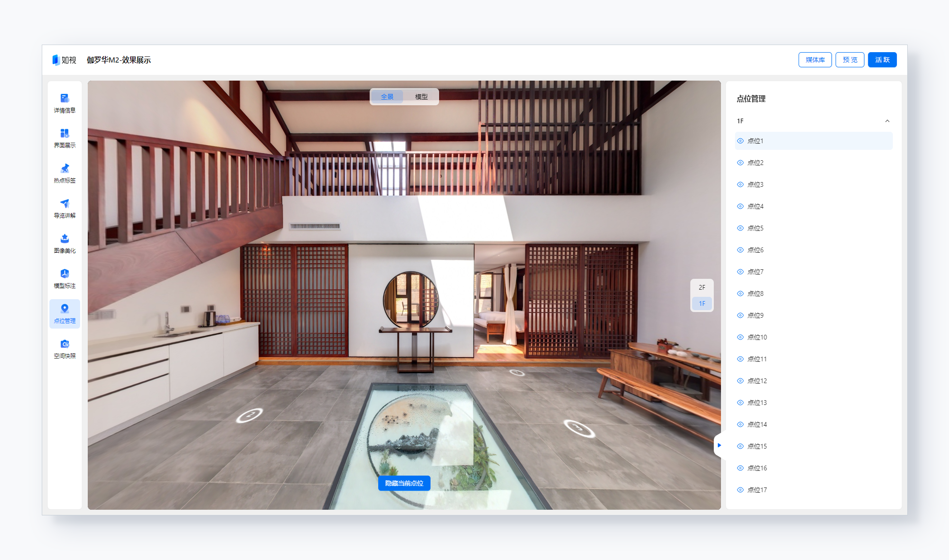Click floor waypoint marker 2 in panorama
Image resolution: width=949 pixels, height=560 pixels.
click(x=250, y=415)
